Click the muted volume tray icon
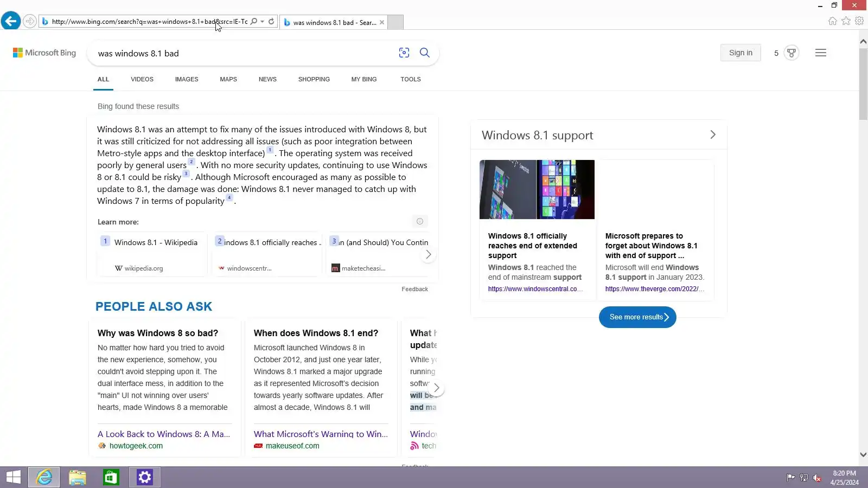 coord(817,478)
